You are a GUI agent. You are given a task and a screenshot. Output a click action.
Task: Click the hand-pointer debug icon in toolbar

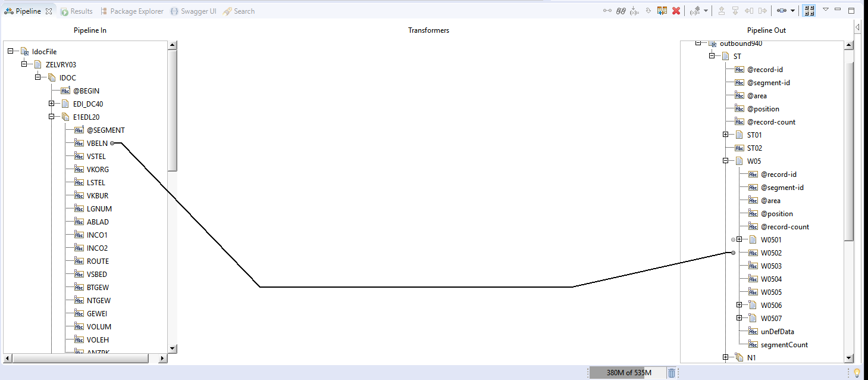click(x=648, y=11)
